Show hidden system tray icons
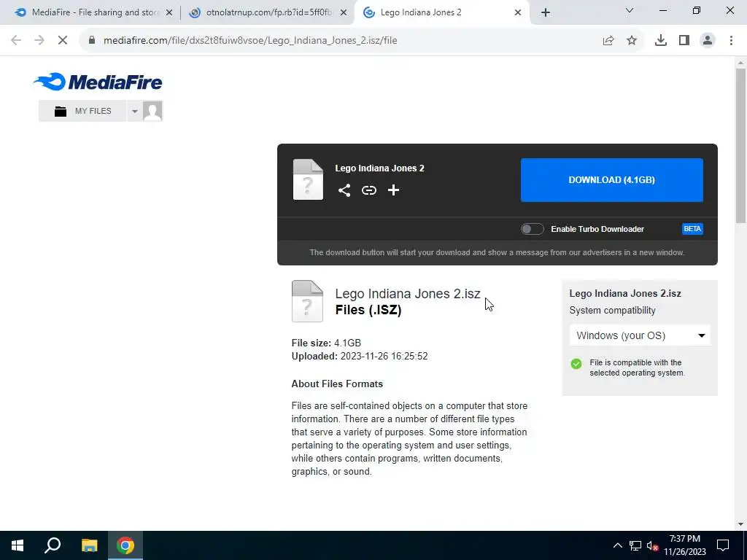This screenshot has width=747, height=560. click(617, 545)
